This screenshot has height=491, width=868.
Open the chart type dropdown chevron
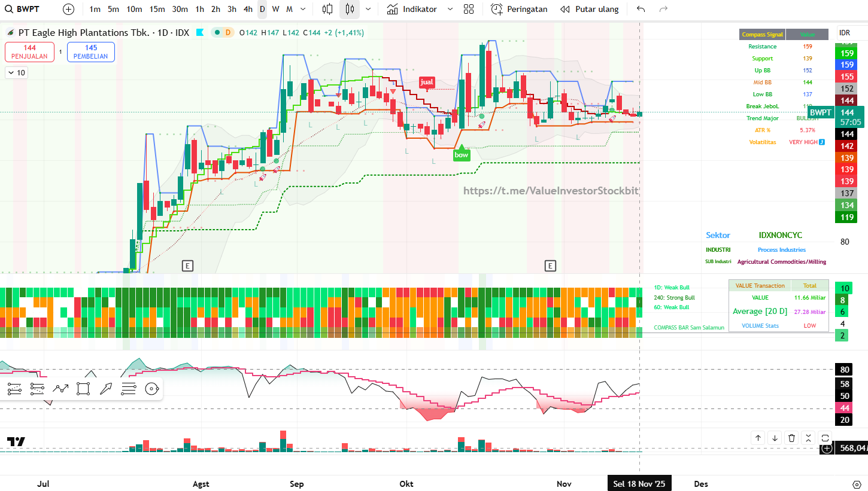click(368, 9)
